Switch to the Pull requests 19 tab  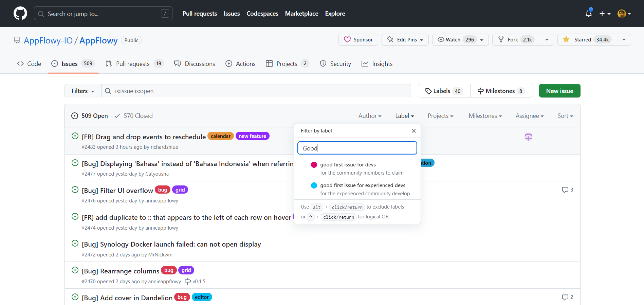point(134,64)
